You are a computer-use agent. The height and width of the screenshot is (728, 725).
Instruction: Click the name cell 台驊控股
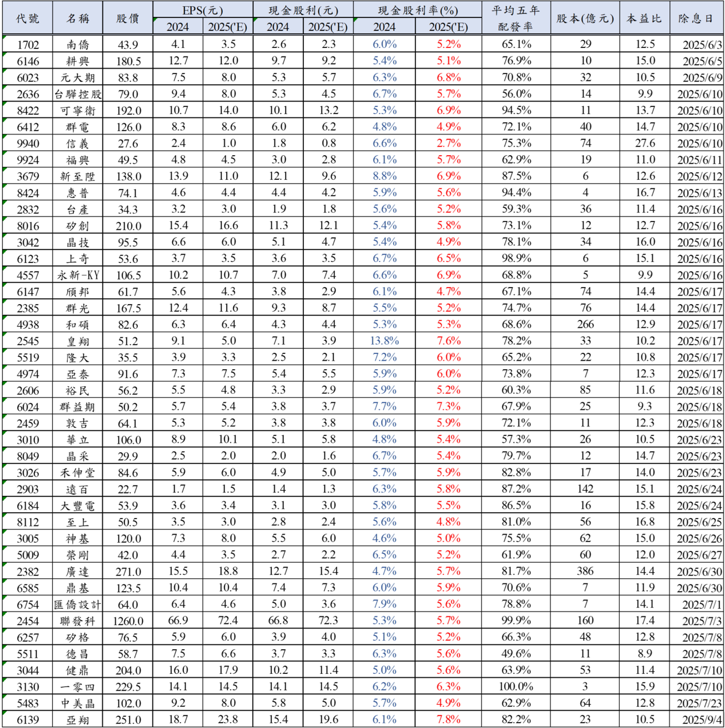coord(78,94)
